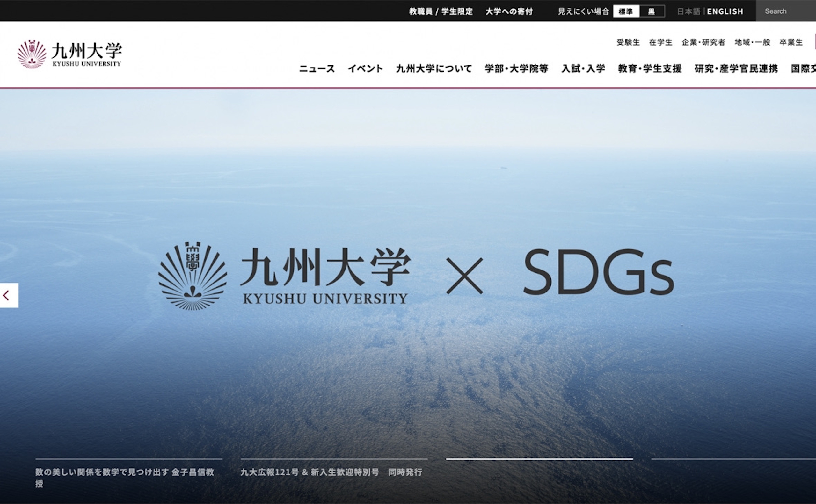Select slide 九大広報121号 & 新入生歓迎特別号
The width and height of the screenshot is (816, 504).
[334, 468]
